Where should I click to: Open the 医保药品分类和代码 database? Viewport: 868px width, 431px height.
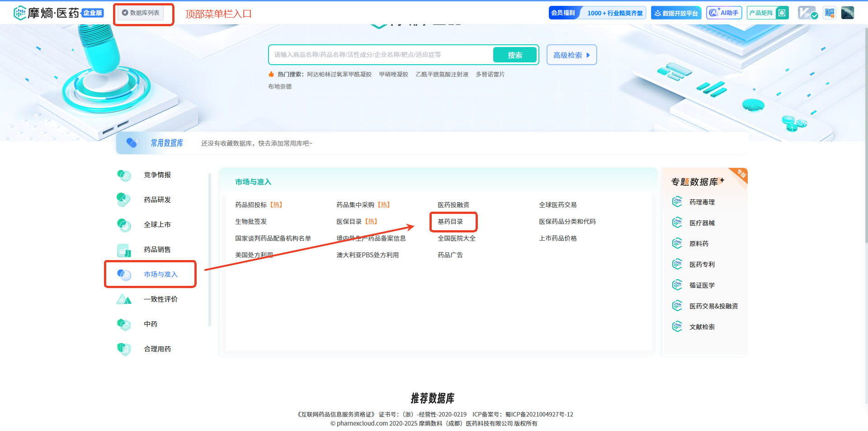click(x=567, y=222)
